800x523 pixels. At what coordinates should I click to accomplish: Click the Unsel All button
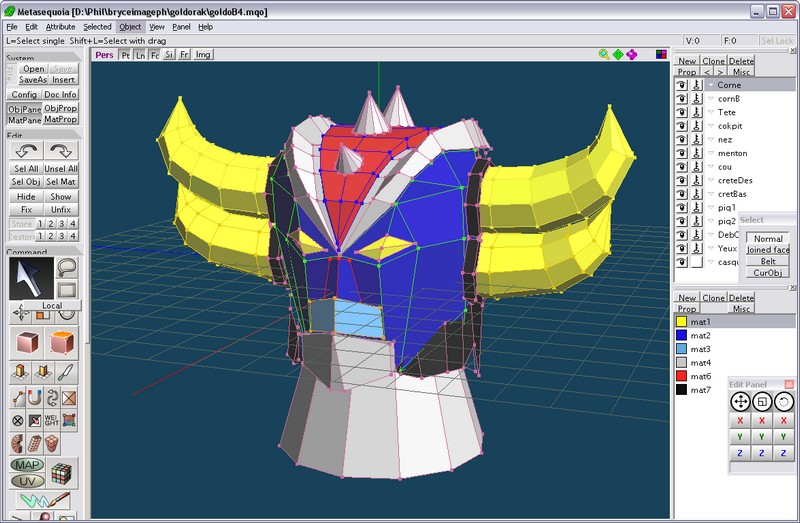coord(61,168)
